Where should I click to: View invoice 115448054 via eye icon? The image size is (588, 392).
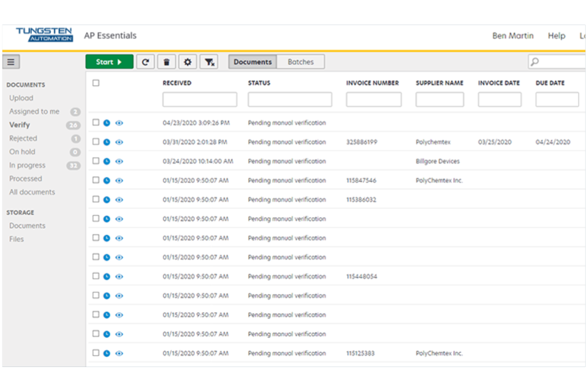pyautogui.click(x=119, y=276)
